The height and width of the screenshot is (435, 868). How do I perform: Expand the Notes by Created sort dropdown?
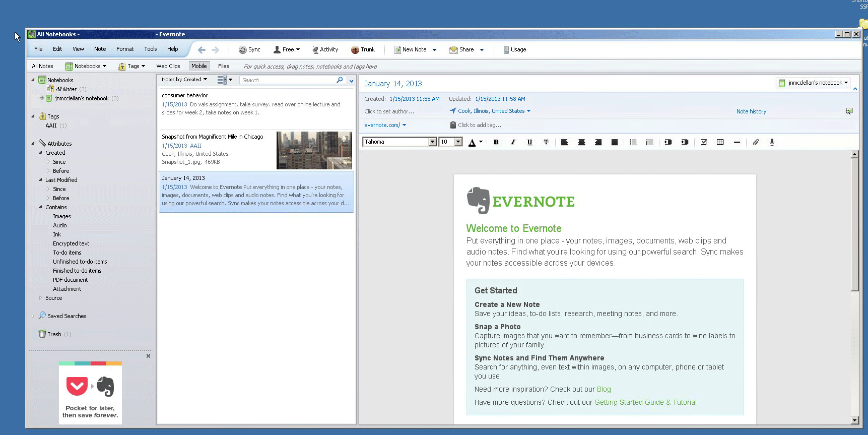(x=184, y=80)
